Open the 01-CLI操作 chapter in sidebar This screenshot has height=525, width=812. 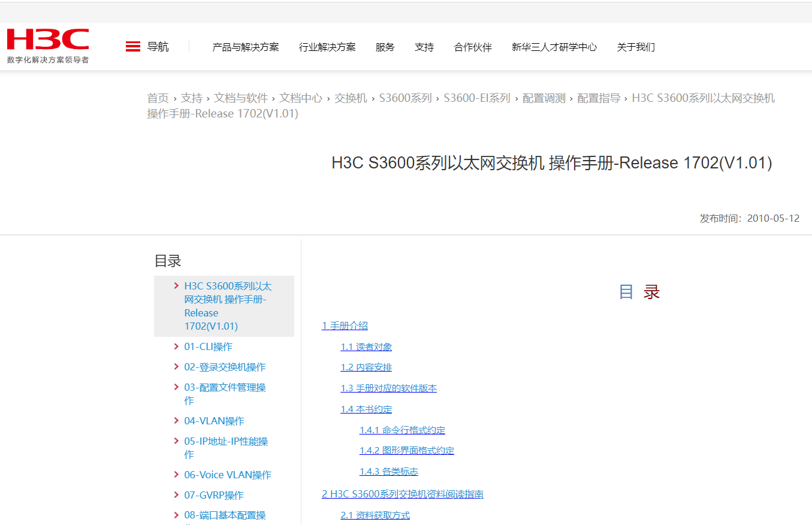pos(208,347)
